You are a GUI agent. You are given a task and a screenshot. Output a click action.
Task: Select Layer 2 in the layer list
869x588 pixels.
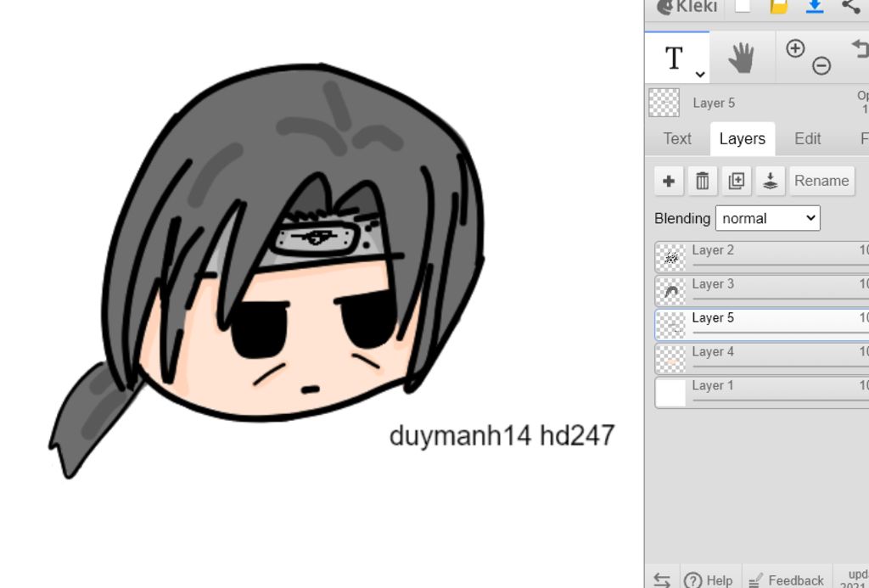[761, 257]
